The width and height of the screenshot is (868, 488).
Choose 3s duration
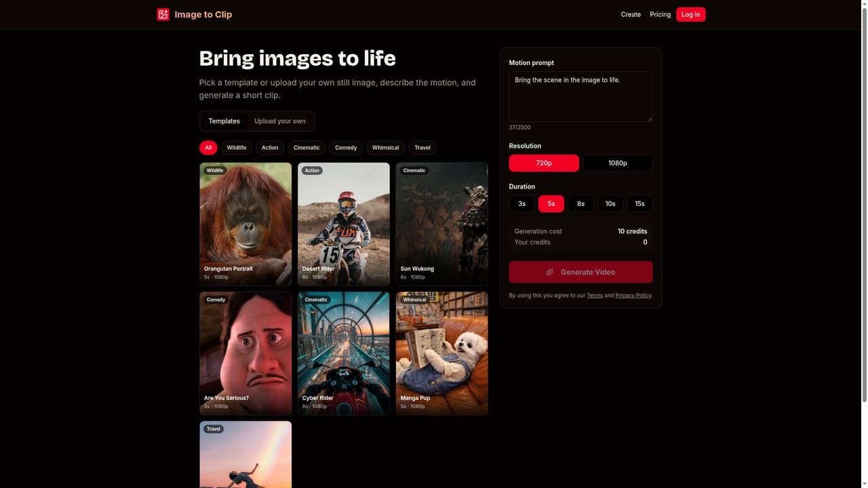pyautogui.click(x=521, y=203)
